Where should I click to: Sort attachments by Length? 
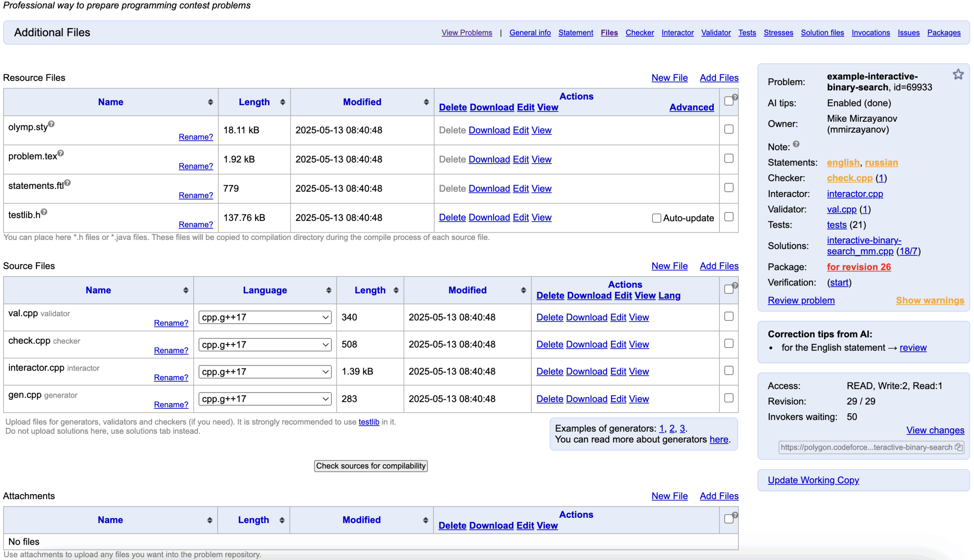(x=282, y=520)
